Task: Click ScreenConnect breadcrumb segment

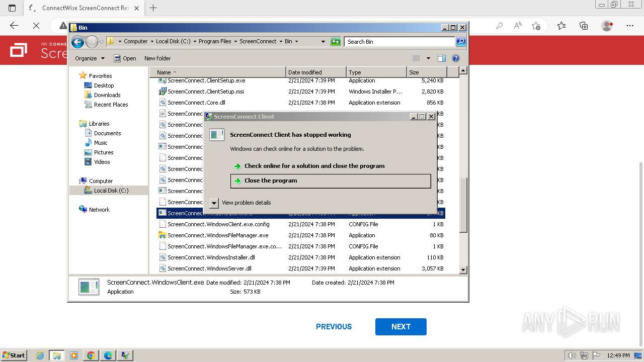Action: [258, 41]
